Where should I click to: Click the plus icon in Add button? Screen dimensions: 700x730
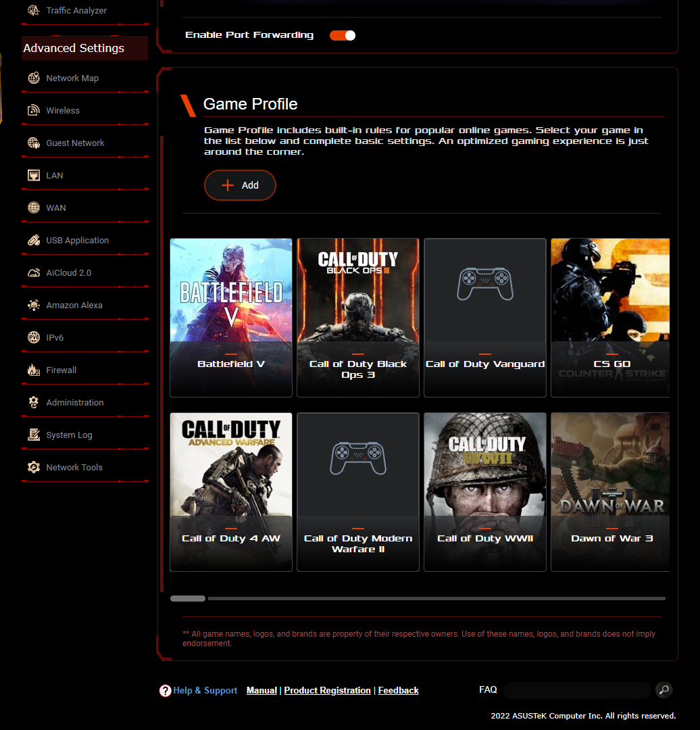(228, 185)
